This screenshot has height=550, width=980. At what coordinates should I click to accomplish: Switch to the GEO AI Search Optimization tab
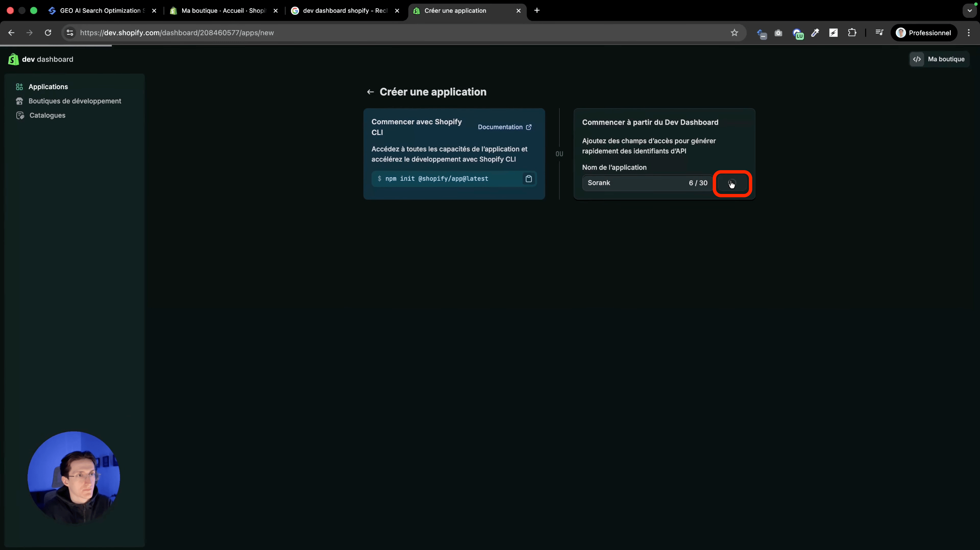[x=103, y=11]
